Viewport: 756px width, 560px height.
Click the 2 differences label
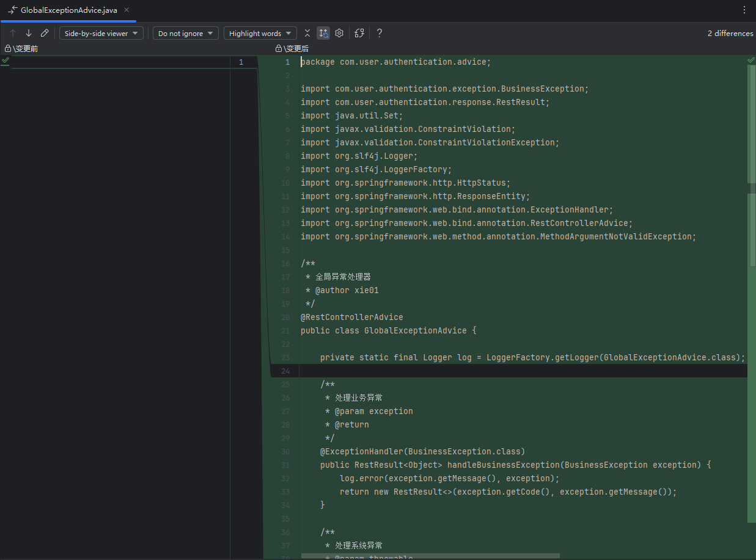tap(730, 33)
